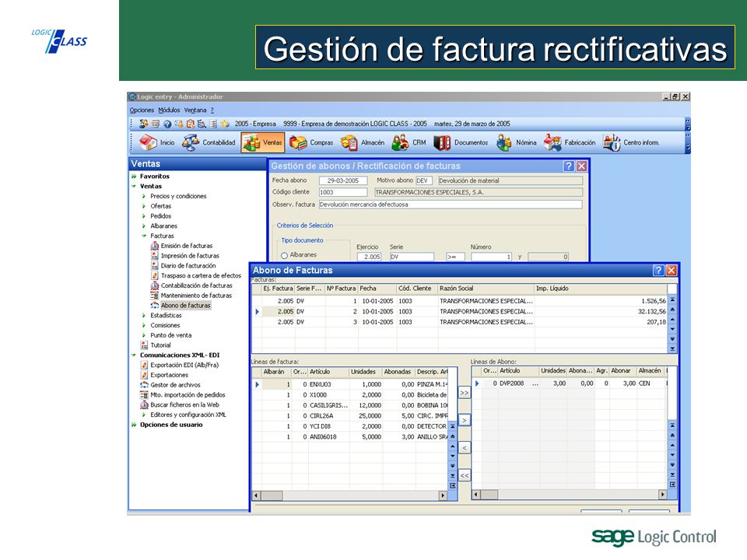Open the Ventana menu
This screenshot has height=560, width=747.
(195, 110)
